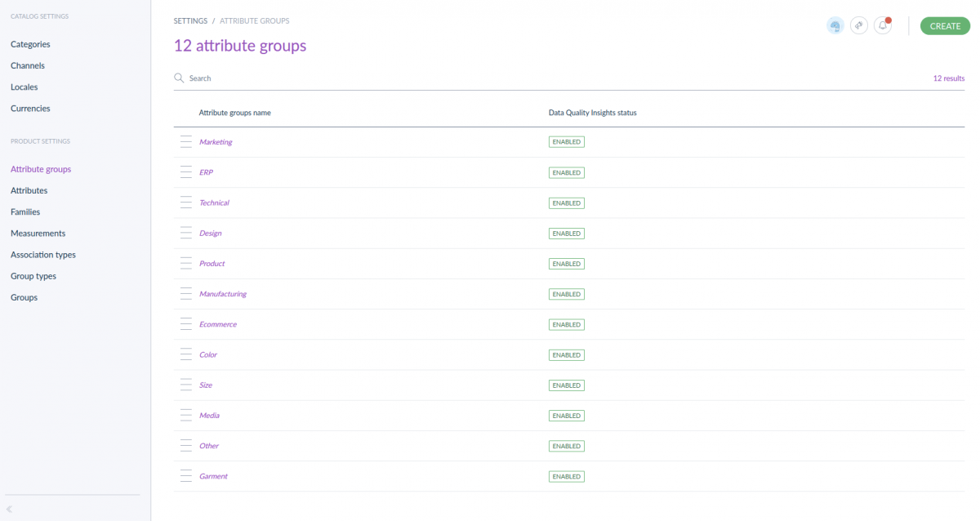The image size is (980, 521).
Task: Grab the reorder handle for Media
Action: (x=185, y=416)
